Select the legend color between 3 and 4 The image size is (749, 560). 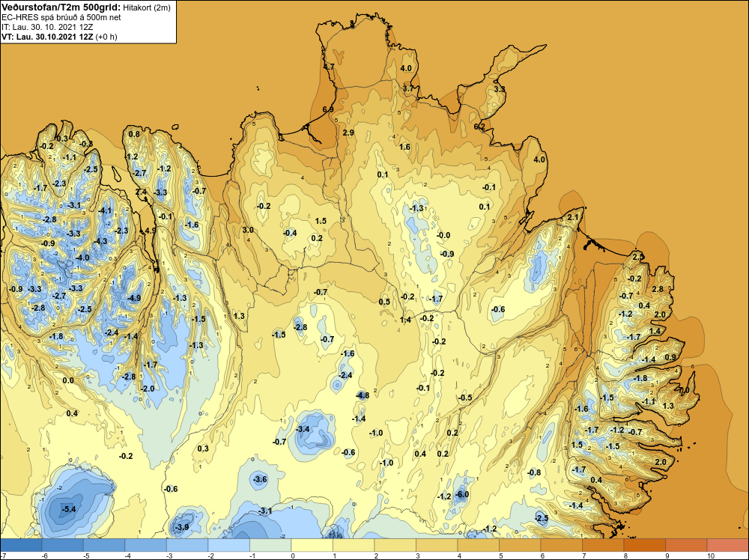pyautogui.click(x=437, y=545)
